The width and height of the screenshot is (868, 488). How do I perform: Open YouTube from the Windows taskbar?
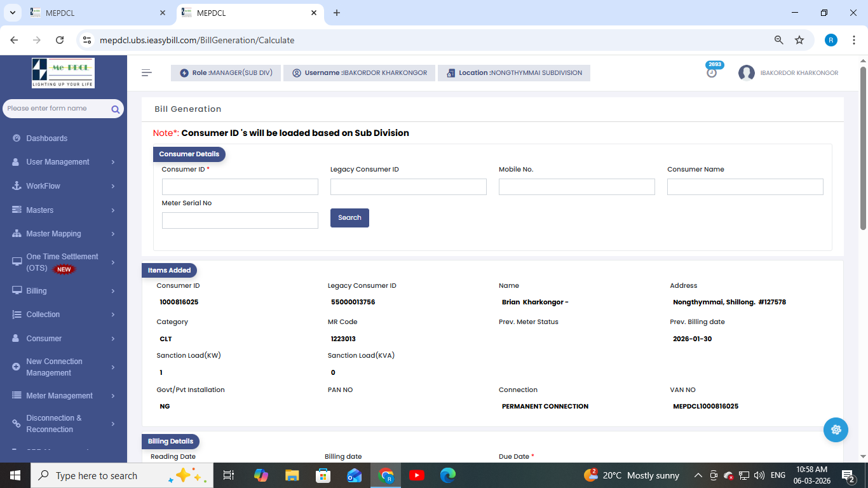[x=417, y=475]
